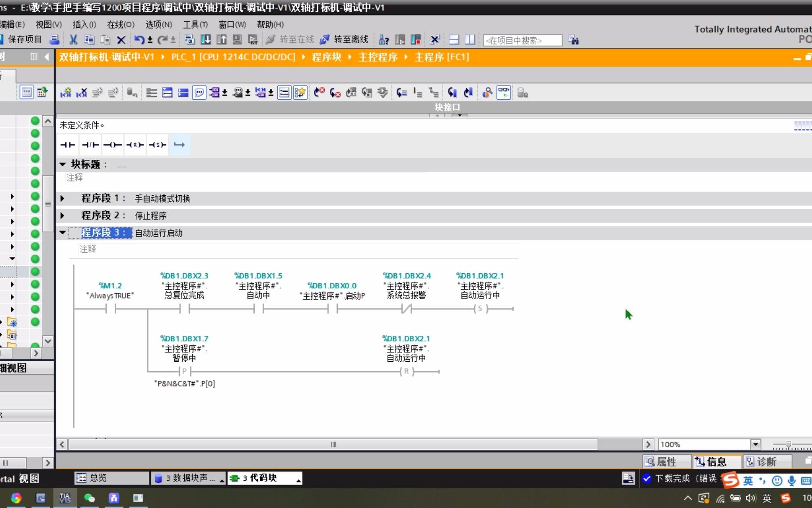
Task: Click the 在项目中搜索 search field
Action: pyautogui.click(x=523, y=40)
